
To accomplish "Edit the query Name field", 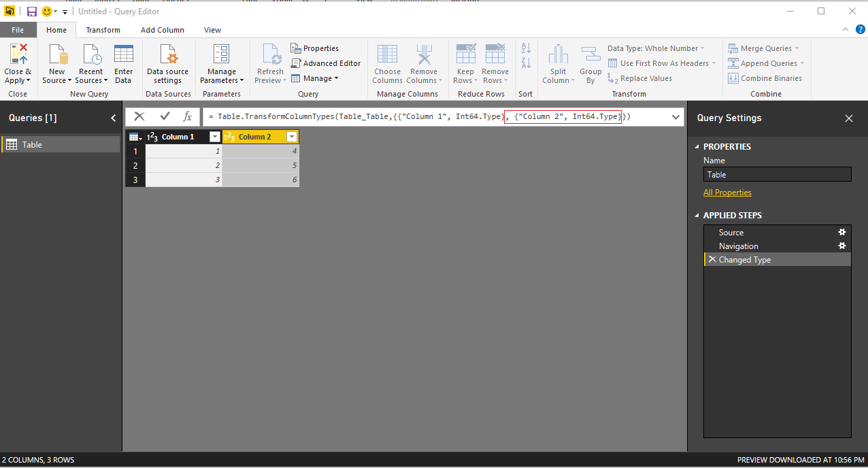I will point(778,175).
